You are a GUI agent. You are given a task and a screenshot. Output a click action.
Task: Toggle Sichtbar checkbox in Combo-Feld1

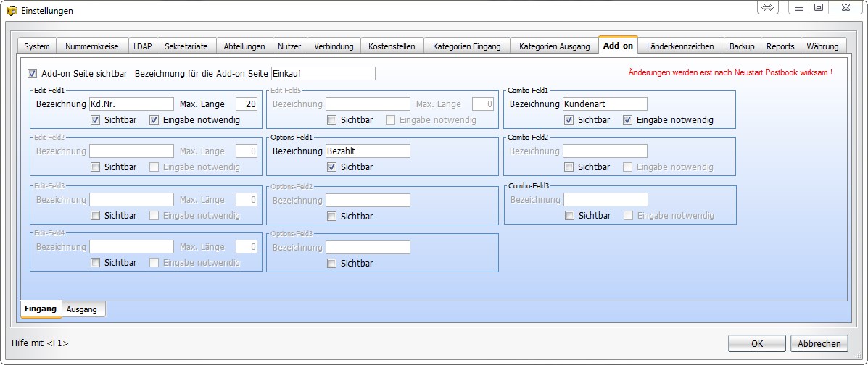569,120
